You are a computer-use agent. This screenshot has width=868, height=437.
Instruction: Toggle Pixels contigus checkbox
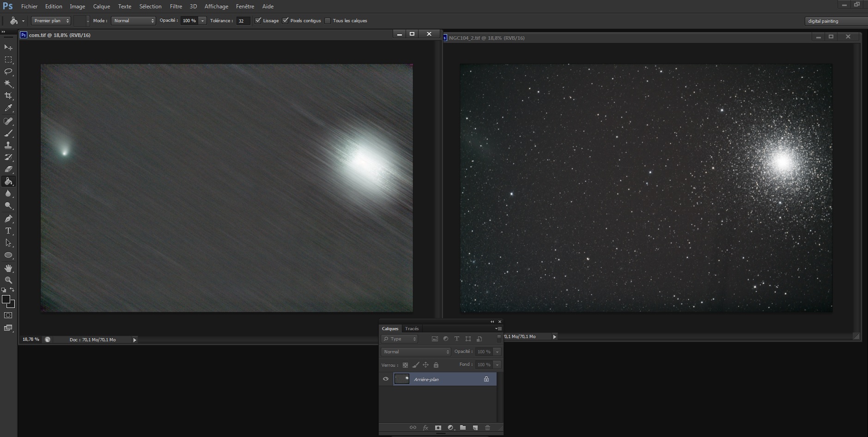285,20
